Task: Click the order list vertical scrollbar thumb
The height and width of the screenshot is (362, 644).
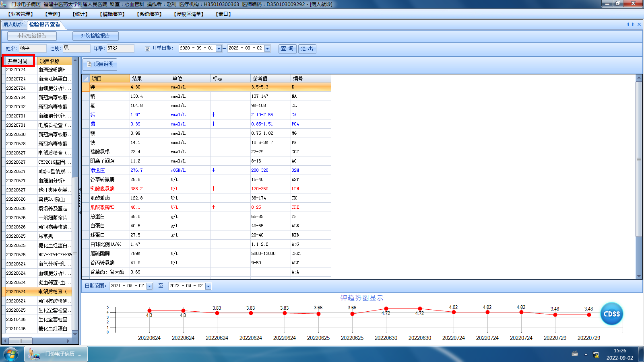Action: coord(75,253)
